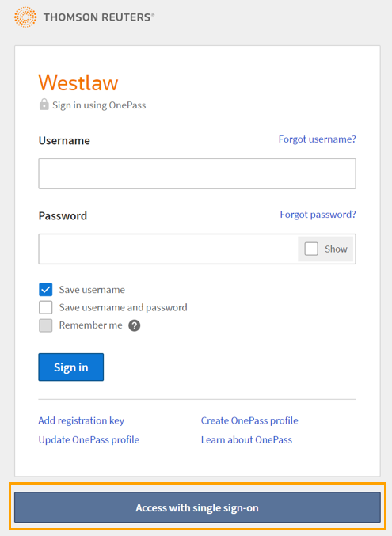392x536 pixels.
Task: Focus the Username input field
Action: 197,173
